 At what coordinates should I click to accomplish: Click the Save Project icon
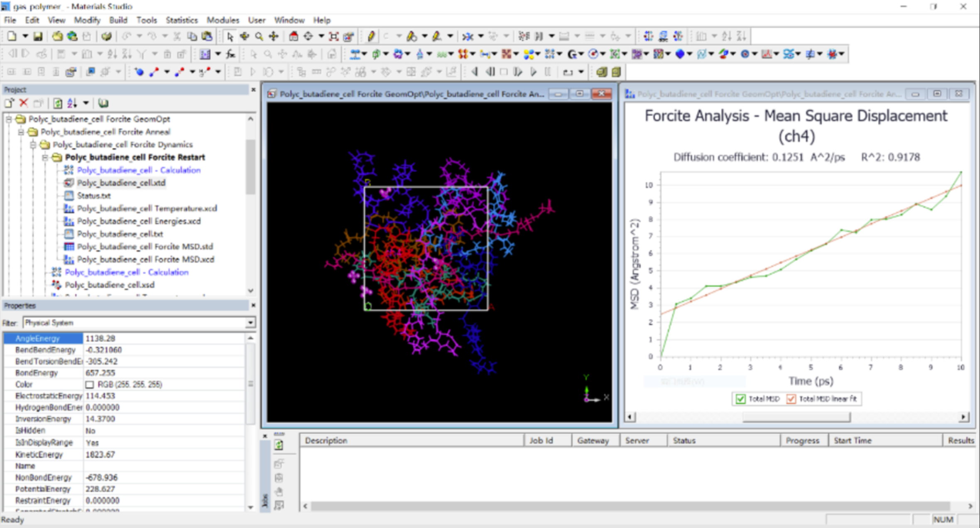(x=38, y=37)
